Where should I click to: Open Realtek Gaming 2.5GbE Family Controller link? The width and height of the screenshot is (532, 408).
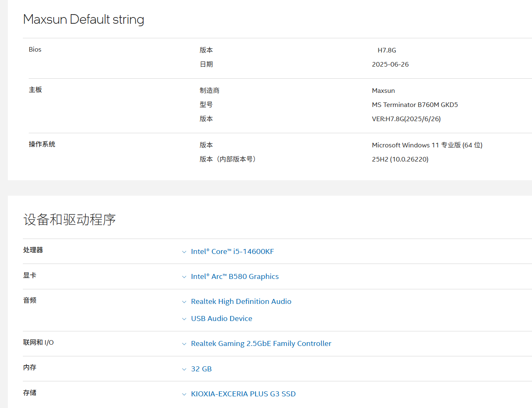coord(261,343)
